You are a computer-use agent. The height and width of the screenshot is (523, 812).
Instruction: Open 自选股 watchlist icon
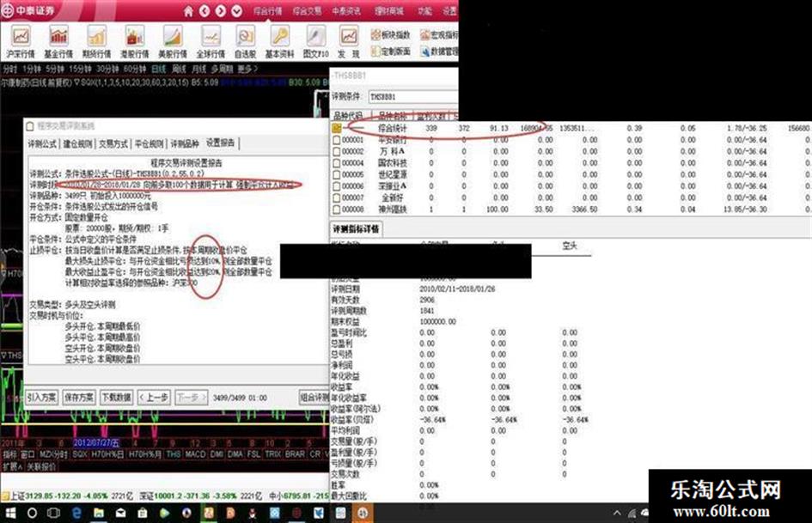(245, 42)
